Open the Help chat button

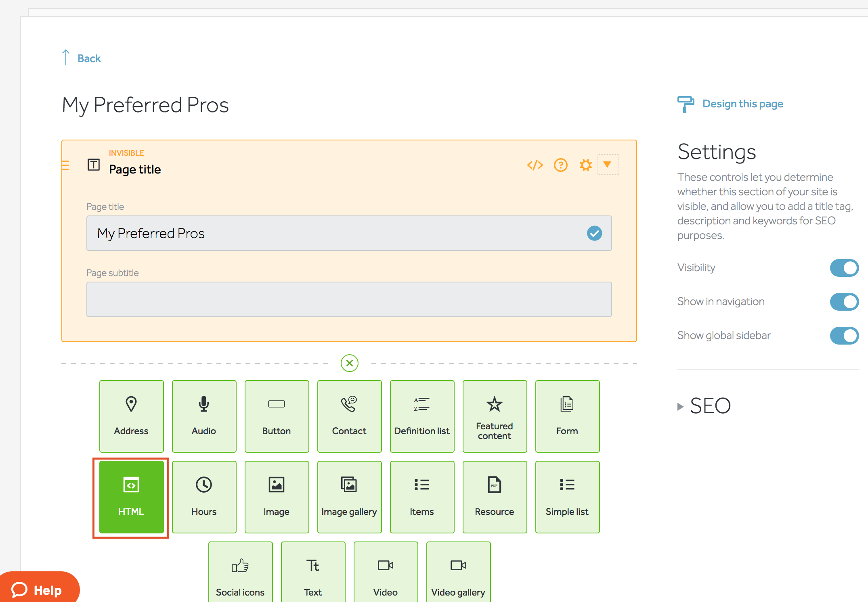tap(38, 589)
